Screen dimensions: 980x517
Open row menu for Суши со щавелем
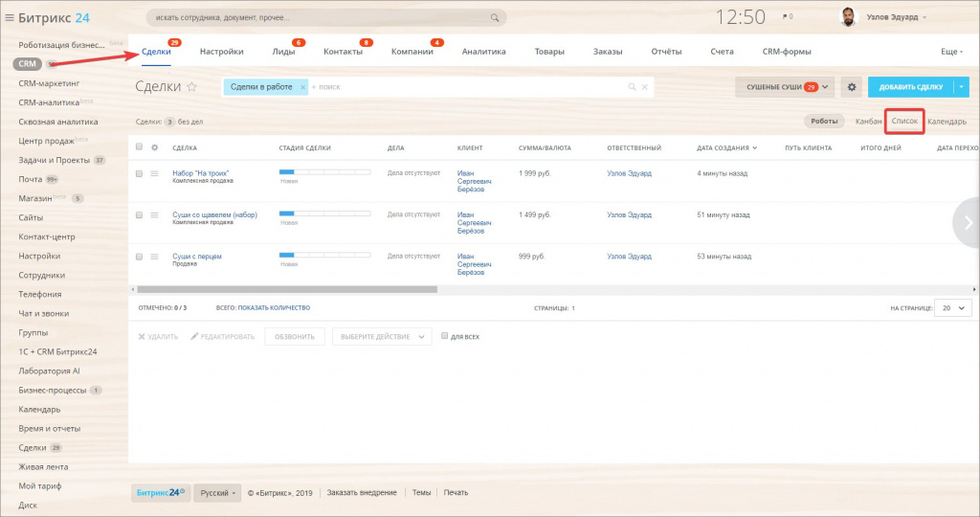tap(154, 215)
